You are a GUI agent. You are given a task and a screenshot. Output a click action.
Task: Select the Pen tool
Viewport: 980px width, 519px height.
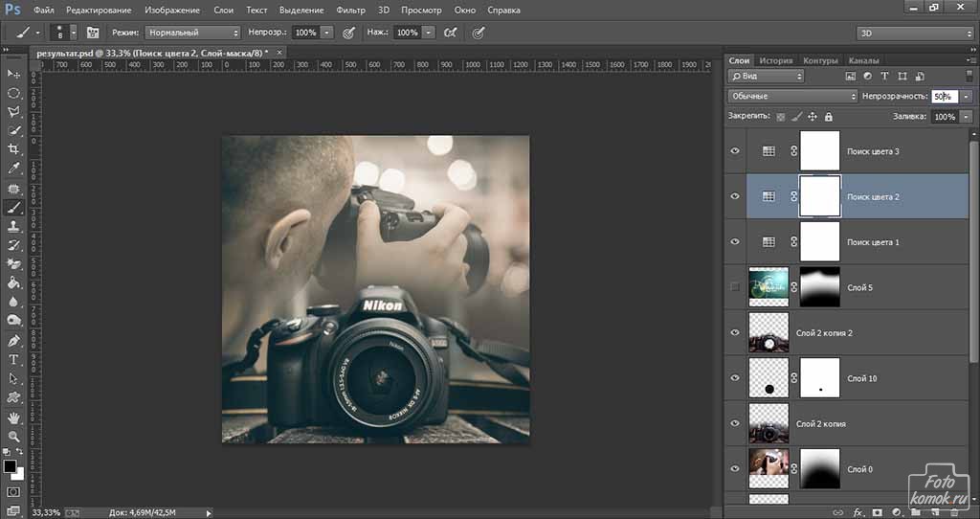pyautogui.click(x=13, y=341)
